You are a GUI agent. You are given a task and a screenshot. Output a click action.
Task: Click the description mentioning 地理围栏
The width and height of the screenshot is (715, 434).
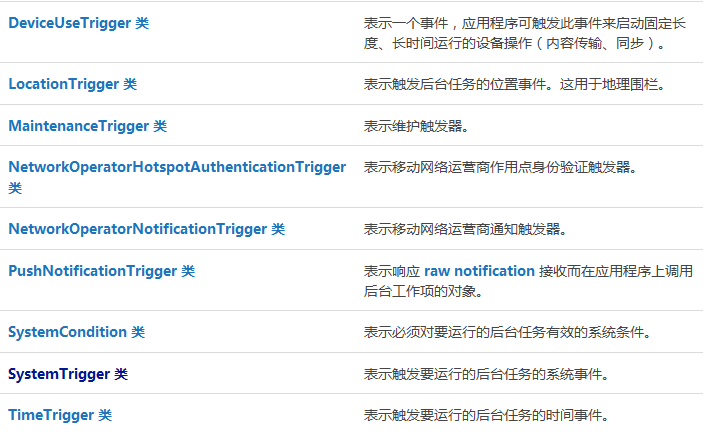coord(516,84)
